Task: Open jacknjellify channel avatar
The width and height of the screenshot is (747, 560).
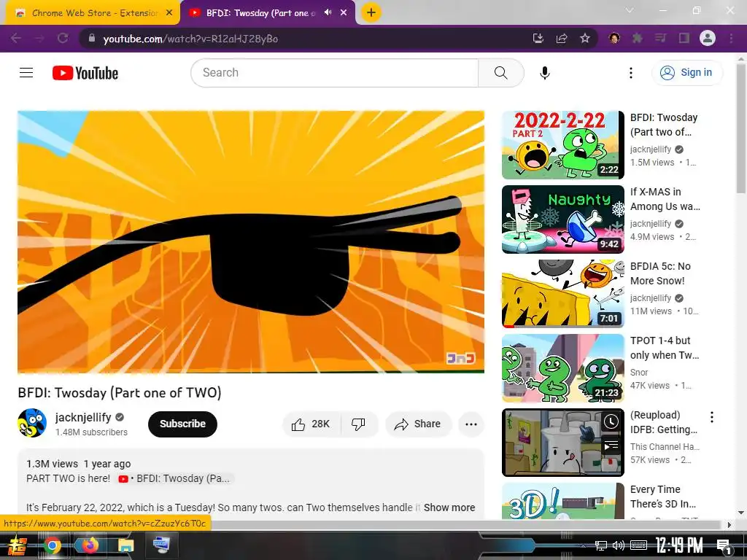Action: (x=32, y=423)
